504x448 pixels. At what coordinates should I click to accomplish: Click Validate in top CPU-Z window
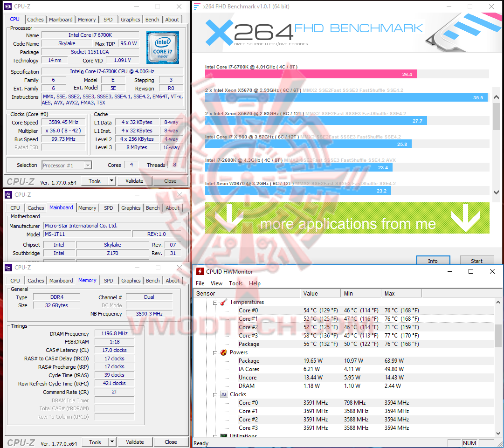(x=134, y=181)
